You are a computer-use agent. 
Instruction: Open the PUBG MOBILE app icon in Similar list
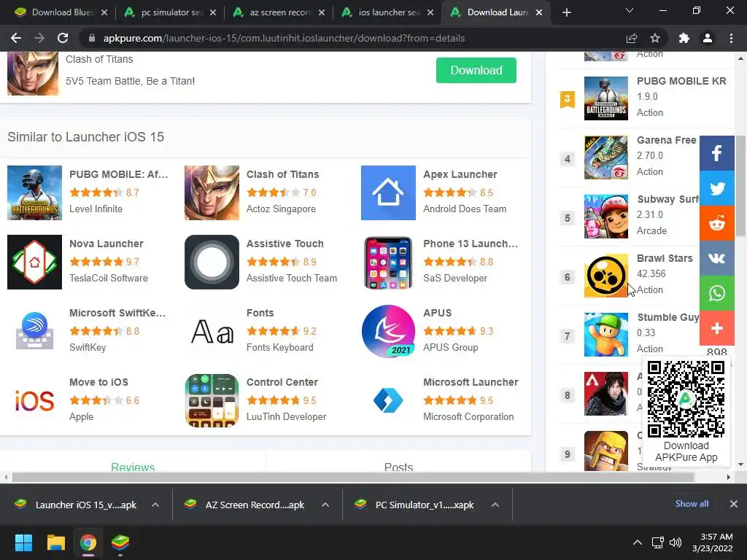click(x=34, y=192)
